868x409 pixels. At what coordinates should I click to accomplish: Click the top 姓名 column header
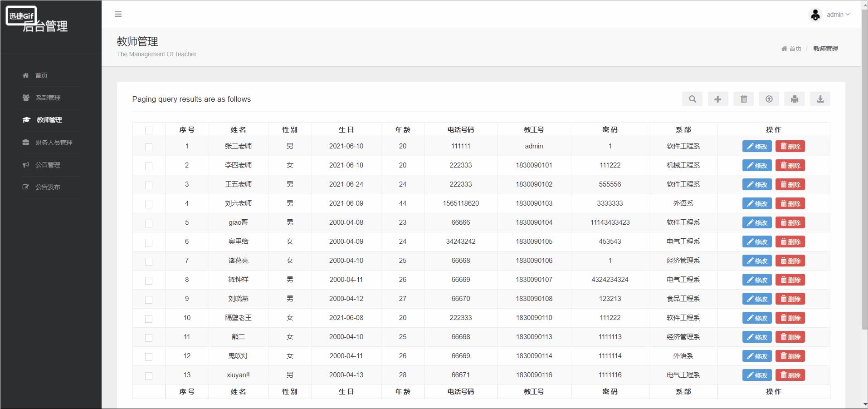coord(238,130)
